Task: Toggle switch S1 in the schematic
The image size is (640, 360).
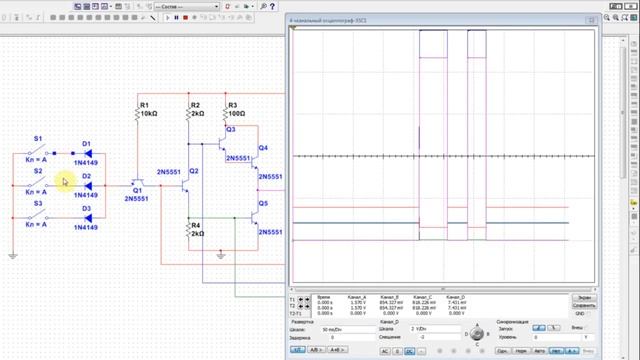Action: coord(38,150)
